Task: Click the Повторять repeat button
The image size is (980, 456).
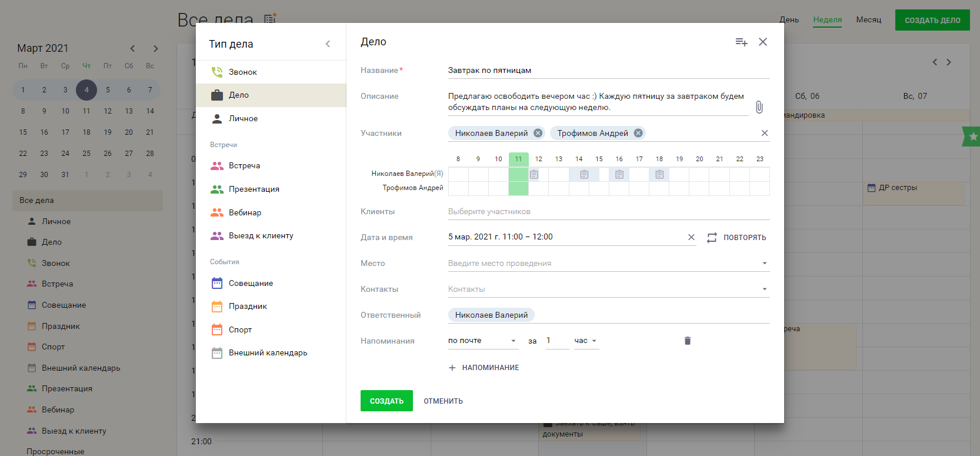Action: 736,238
